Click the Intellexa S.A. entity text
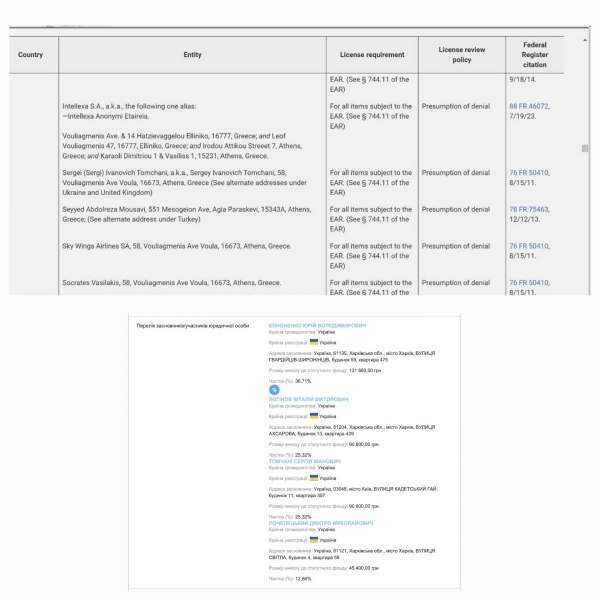The width and height of the screenshot is (600, 600). [x=129, y=106]
